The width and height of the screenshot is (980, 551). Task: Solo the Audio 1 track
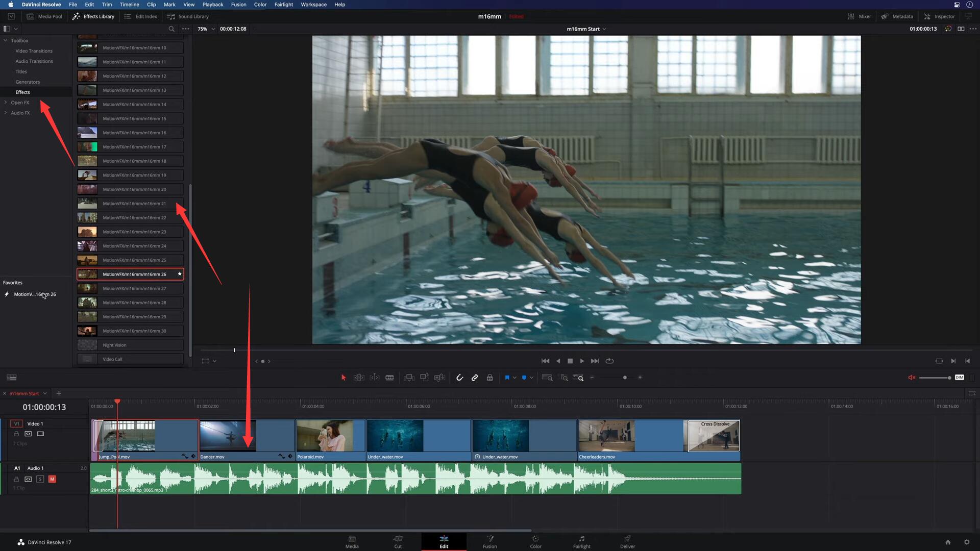40,479
